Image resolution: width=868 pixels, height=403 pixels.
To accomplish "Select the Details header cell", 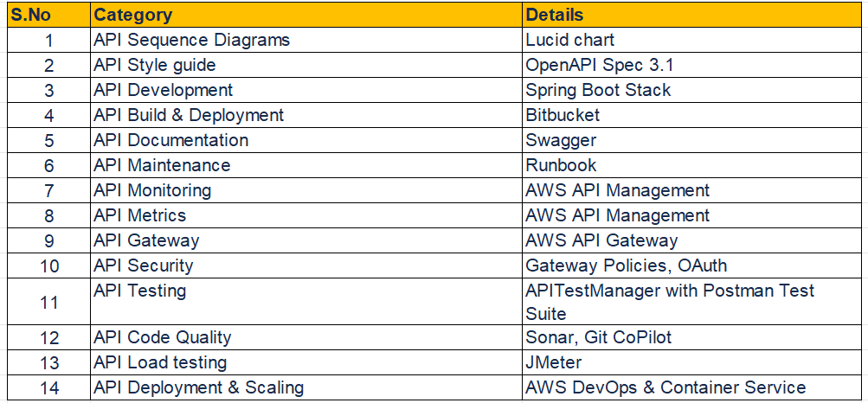I will (x=691, y=15).
